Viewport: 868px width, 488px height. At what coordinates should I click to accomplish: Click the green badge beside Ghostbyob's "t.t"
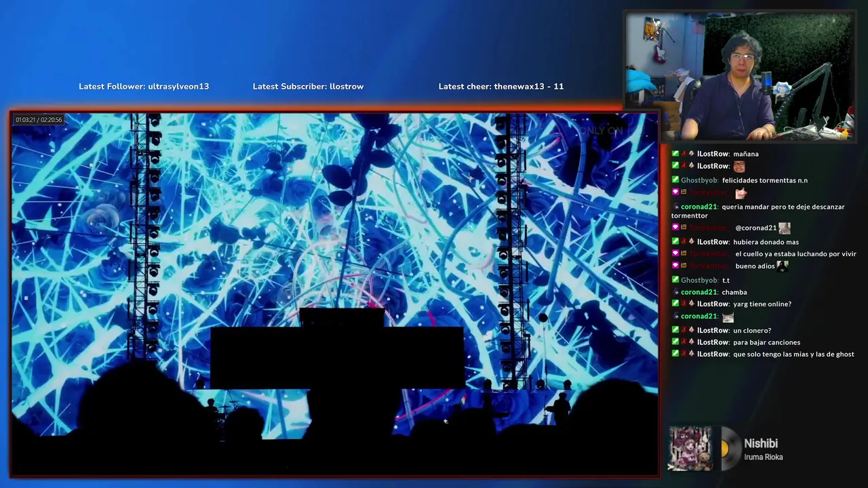pyautogui.click(x=675, y=281)
